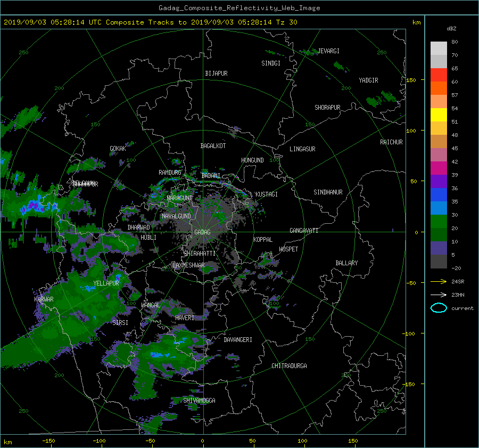This screenshot has height=448, width=479.
Task: Click the GADAG label at radar center
Action: tap(202, 232)
